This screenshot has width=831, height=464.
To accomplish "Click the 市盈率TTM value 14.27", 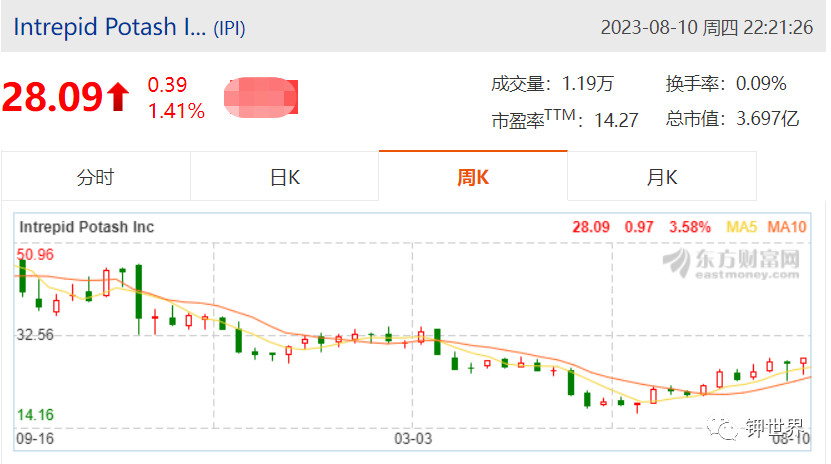I will pos(616,120).
